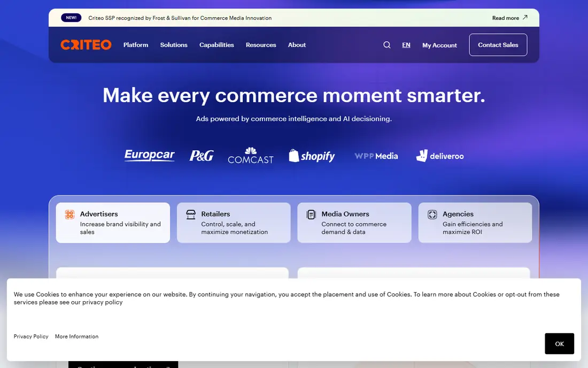Click the Europcar logo
The height and width of the screenshot is (368, 588).
150,155
